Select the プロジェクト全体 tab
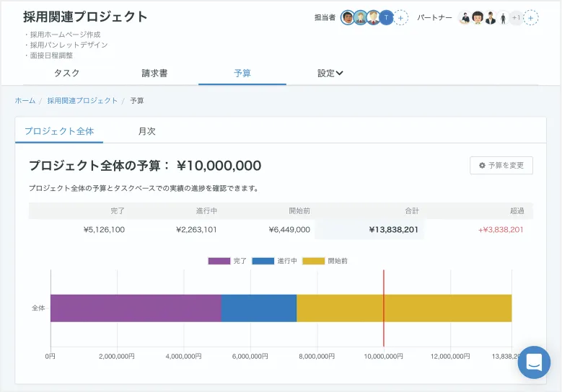Viewport: 562px width, 392px height. tap(59, 131)
